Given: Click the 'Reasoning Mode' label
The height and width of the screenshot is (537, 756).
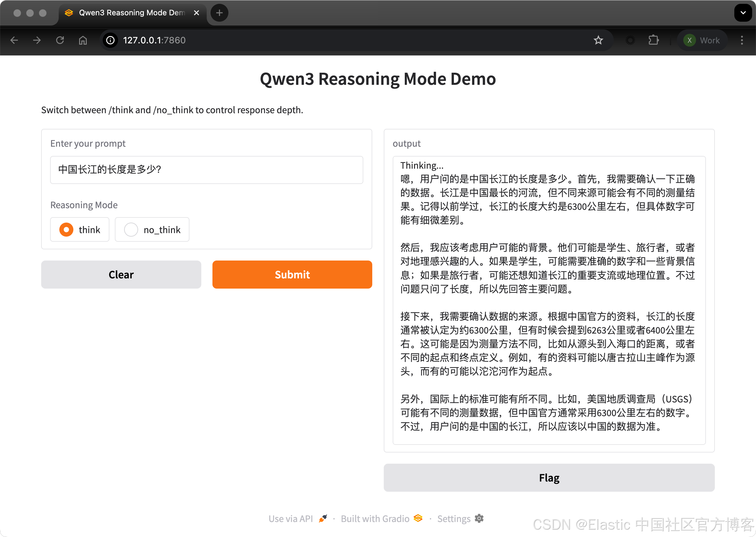Looking at the screenshot, I should (84, 205).
